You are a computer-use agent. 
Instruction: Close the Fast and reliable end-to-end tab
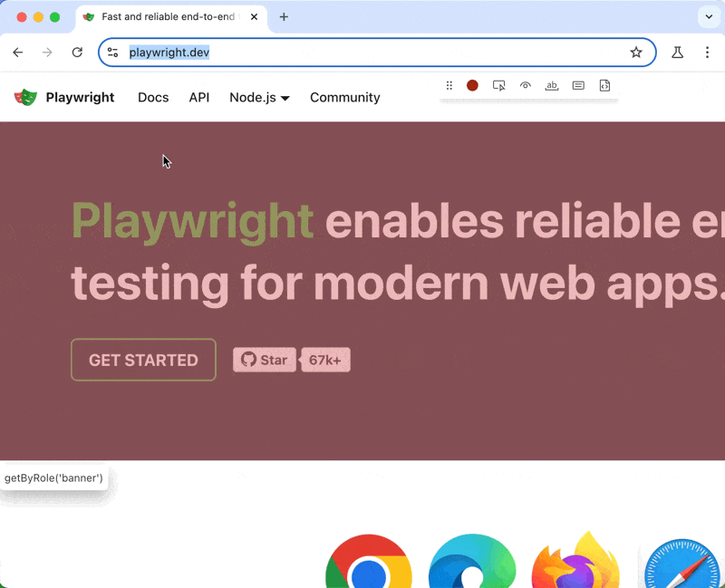pyautogui.click(x=254, y=17)
